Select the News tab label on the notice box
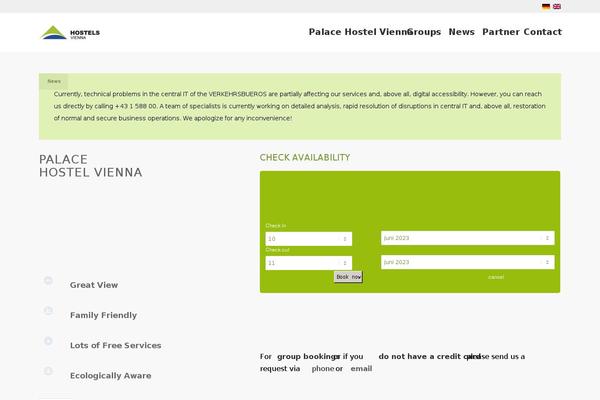 pos(54,81)
